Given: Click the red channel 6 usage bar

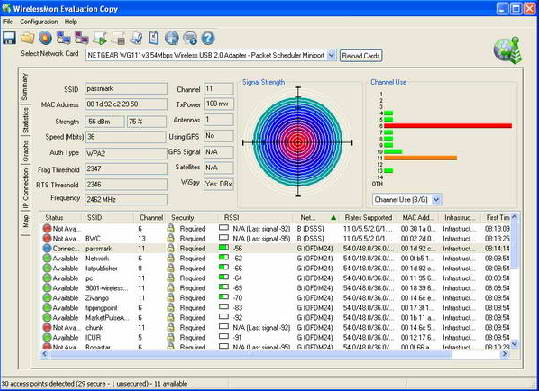Looking at the screenshot, I should click(x=448, y=126).
